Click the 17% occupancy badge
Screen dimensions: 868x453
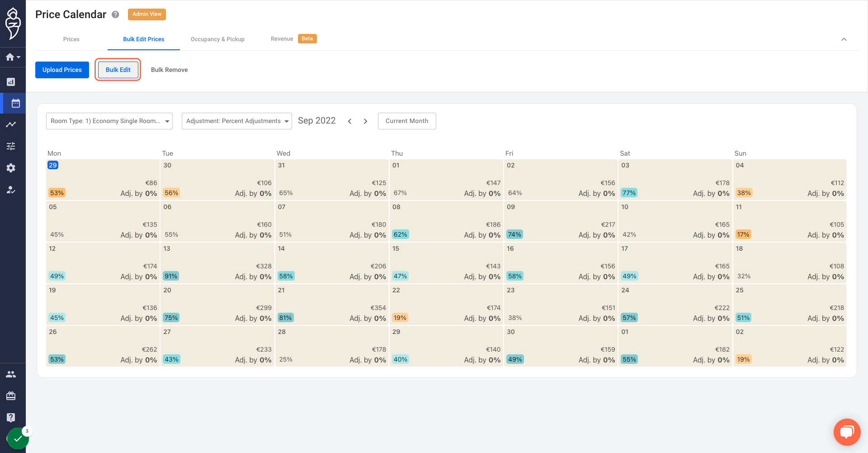743,234
